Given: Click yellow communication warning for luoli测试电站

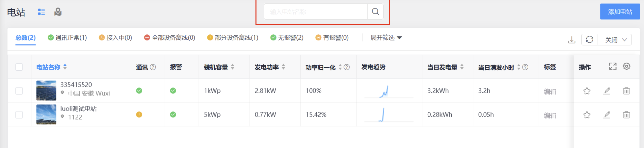Looking at the screenshot, I should point(139,115).
